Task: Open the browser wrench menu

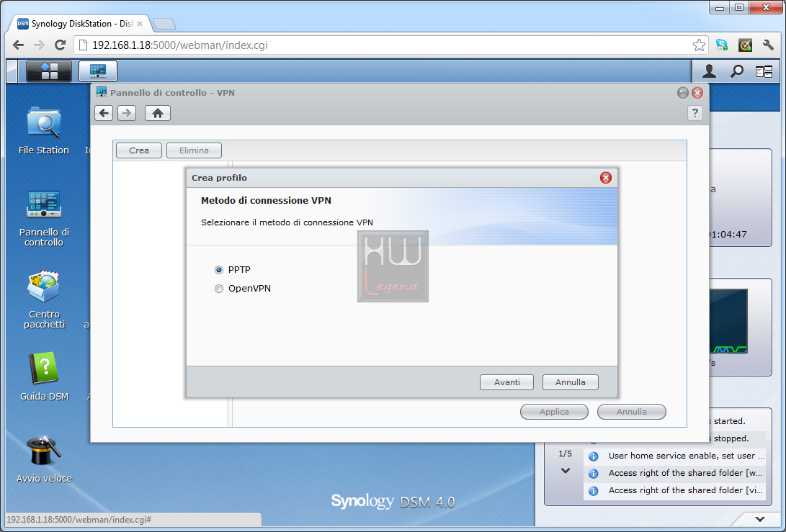Action: click(768, 45)
